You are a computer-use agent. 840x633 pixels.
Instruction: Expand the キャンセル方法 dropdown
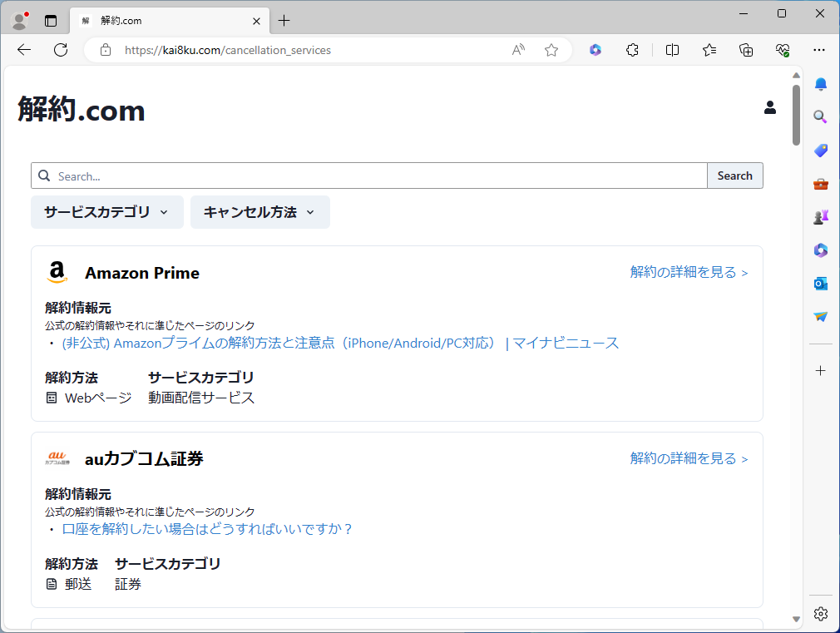coord(259,212)
